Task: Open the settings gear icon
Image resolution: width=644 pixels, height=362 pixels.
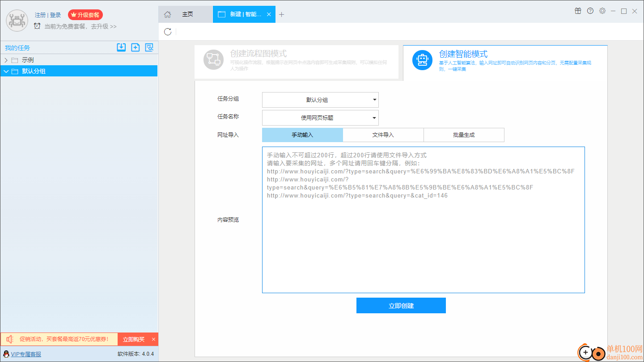Action: click(x=602, y=11)
